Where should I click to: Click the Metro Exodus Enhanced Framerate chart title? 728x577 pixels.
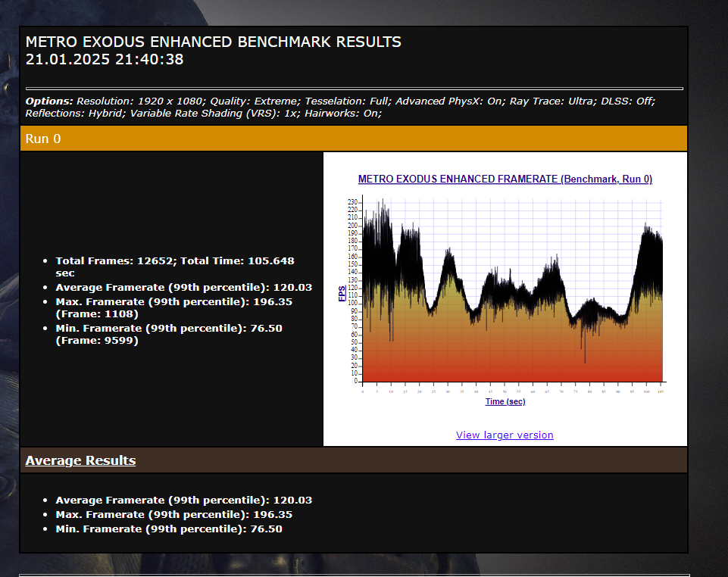[505, 179]
